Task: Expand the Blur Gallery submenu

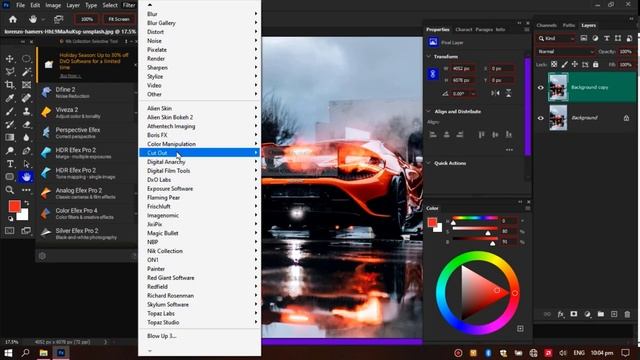Action: [200, 23]
